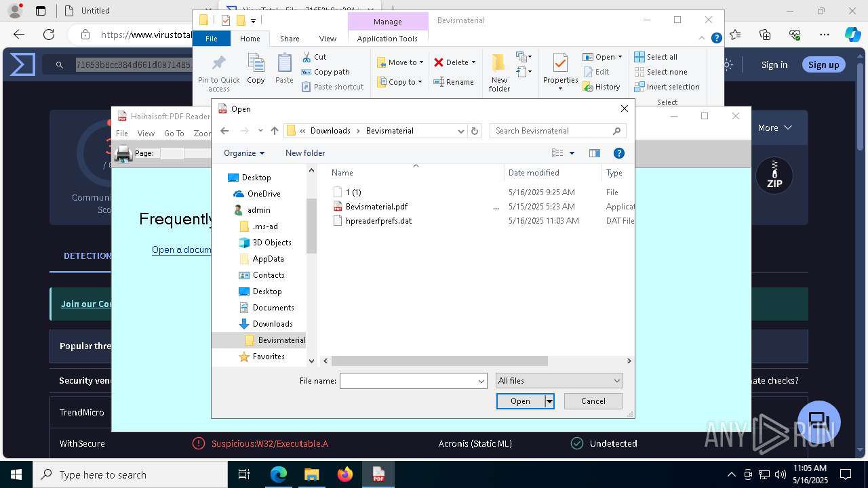Screen dimensions: 868x488
Task: Click the Open a document link
Action: pos(182,249)
